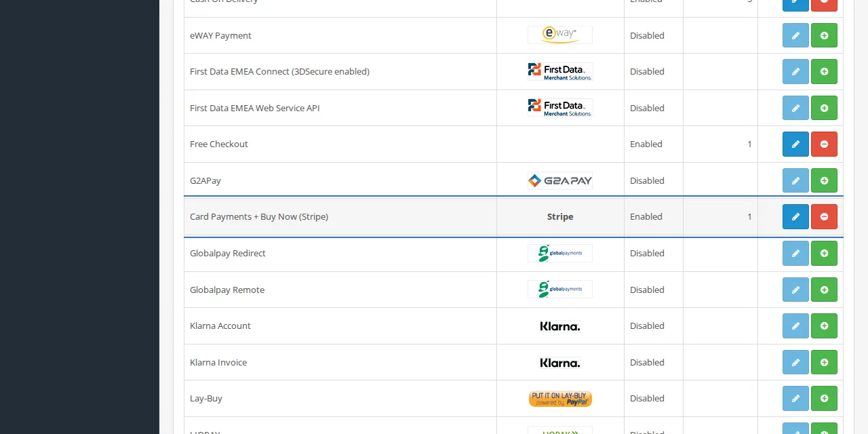Install the Lay-Buy extension
This screenshot has height=434, width=868.
click(x=824, y=398)
